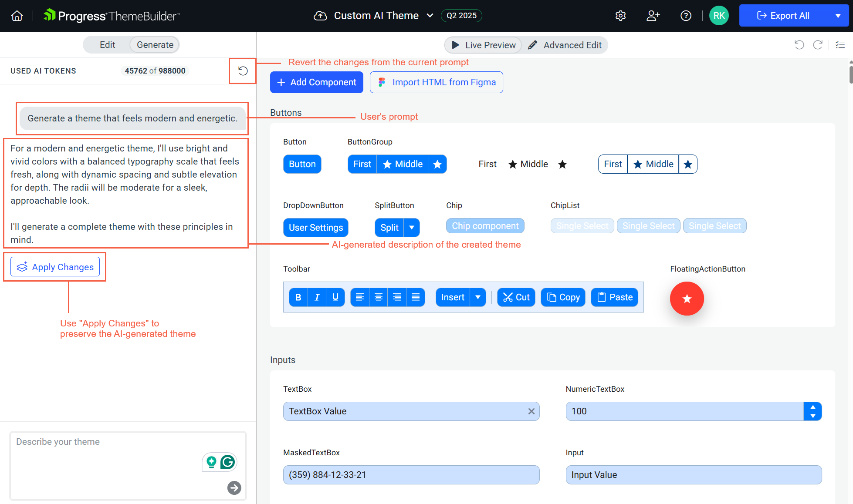Click the checklist icon at top right
853x504 pixels.
click(x=840, y=45)
